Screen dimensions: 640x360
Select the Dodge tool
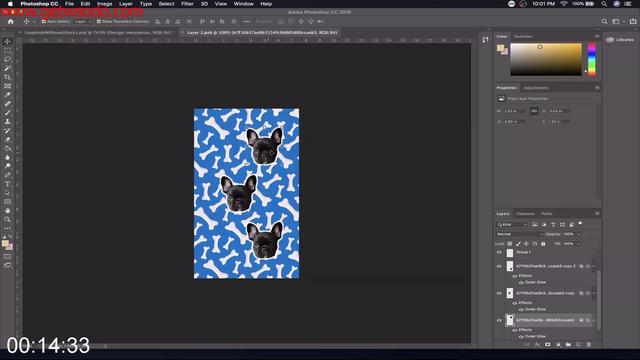pyautogui.click(x=7, y=166)
